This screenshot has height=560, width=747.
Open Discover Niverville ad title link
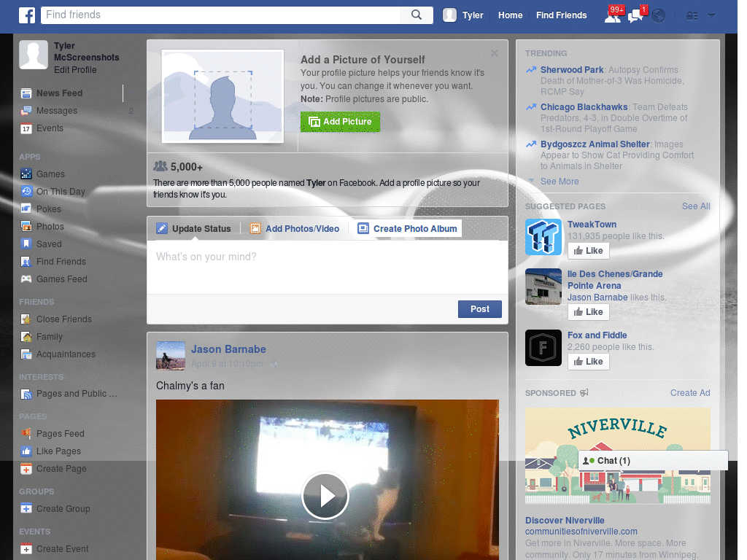coord(565,521)
